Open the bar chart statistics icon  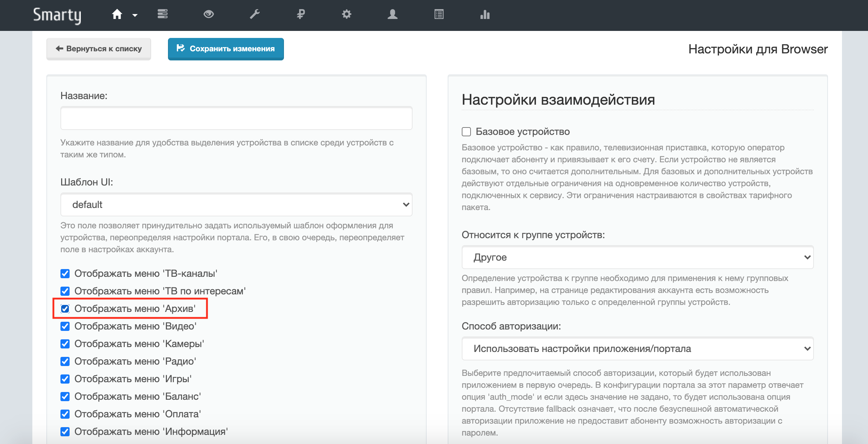pos(485,14)
